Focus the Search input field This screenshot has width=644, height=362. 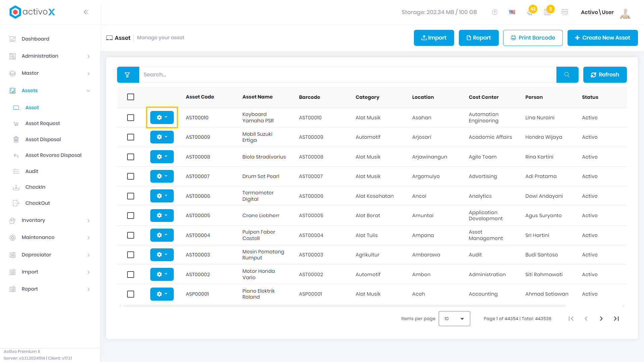[x=347, y=75]
